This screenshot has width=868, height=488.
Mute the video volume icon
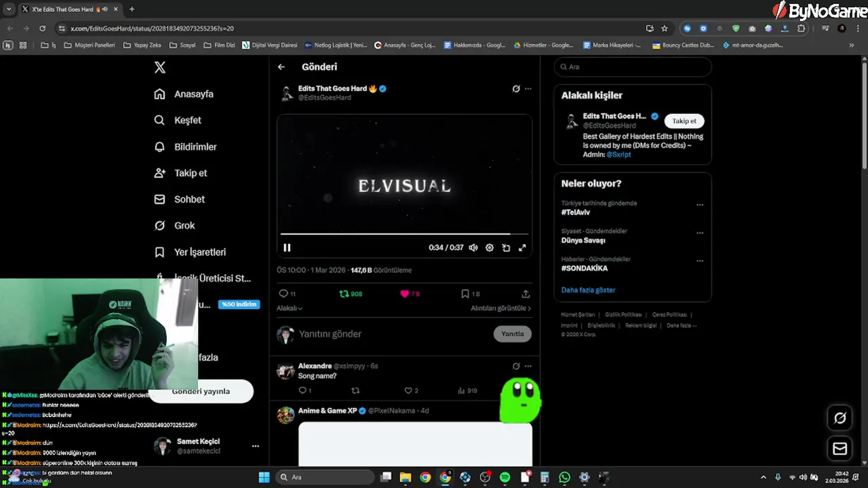coord(473,248)
